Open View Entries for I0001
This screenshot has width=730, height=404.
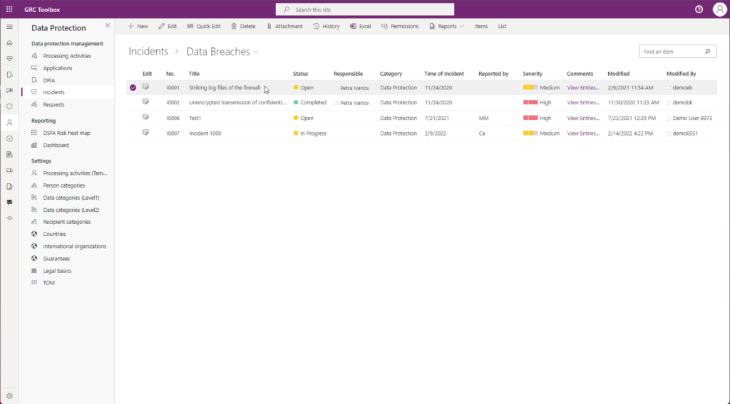tap(583, 88)
